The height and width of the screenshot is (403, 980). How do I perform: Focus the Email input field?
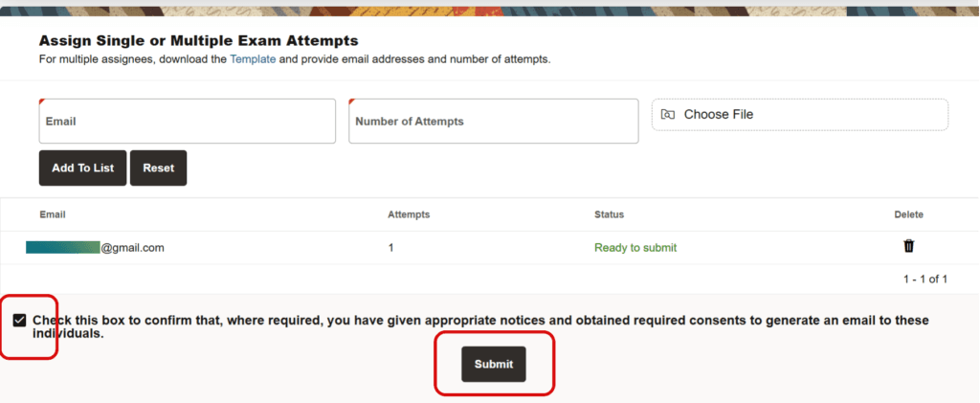[x=187, y=122]
